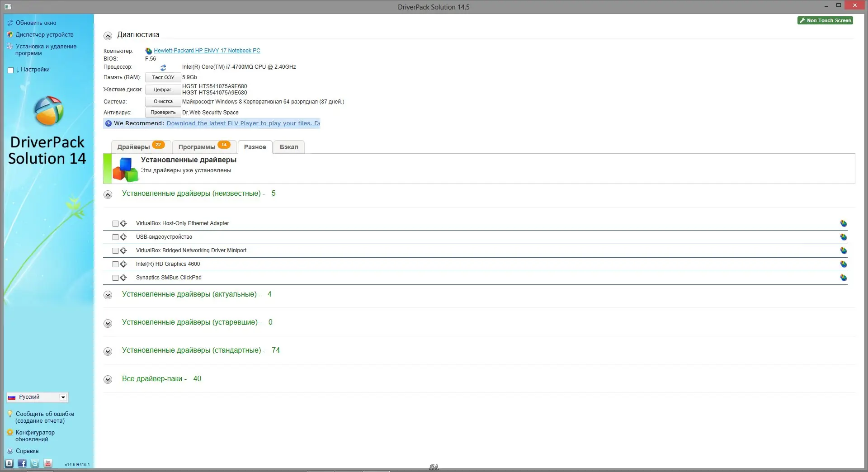Open the VKontakte social icon
The image size is (868, 472).
[9, 463]
